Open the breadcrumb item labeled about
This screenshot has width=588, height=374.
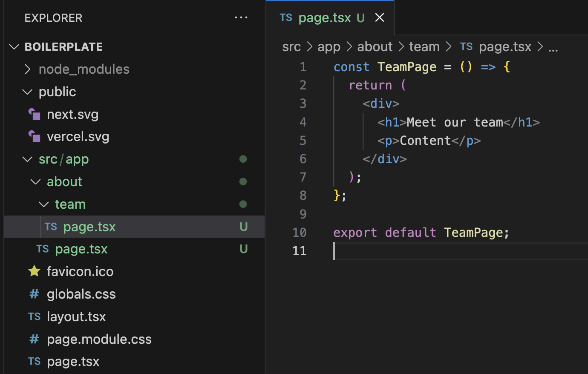tap(375, 46)
